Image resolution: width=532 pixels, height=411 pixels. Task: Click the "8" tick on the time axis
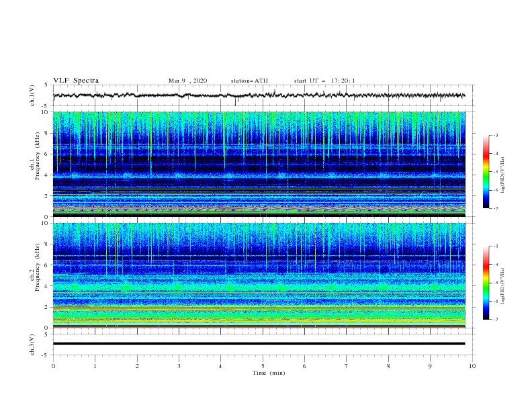coord(388,366)
